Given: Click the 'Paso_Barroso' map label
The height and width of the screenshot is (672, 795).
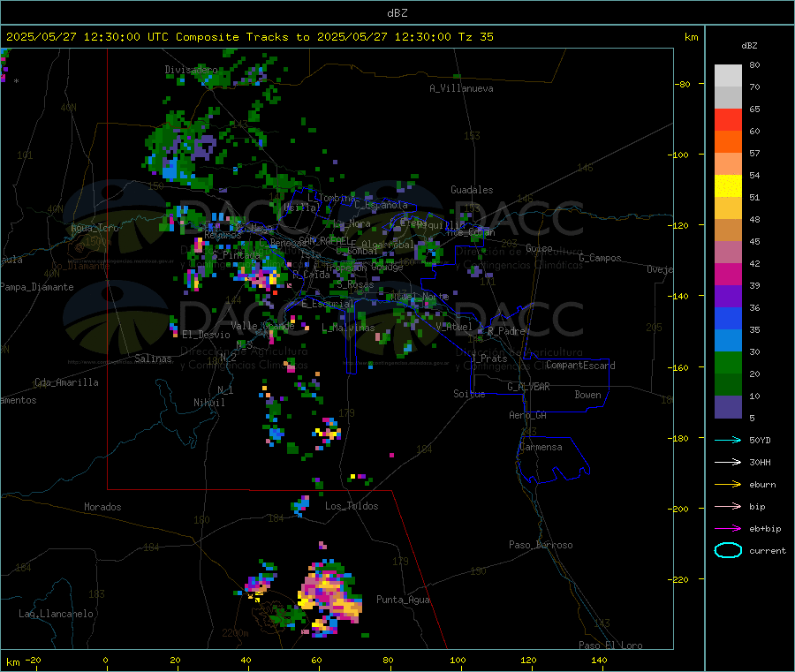Looking at the screenshot, I should 541,546.
